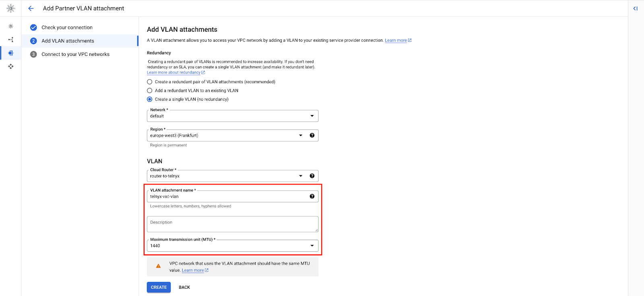Open Learn more about redundancy link
The image size is (644, 296).
click(x=176, y=72)
